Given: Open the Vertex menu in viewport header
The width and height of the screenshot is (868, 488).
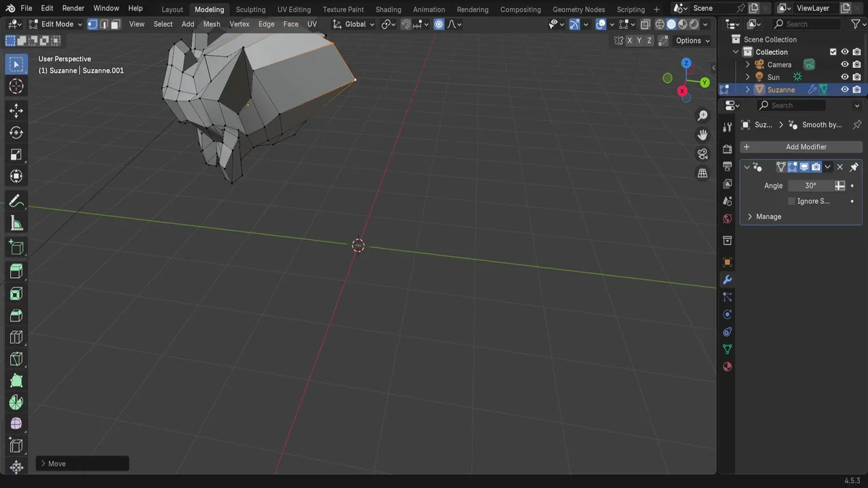Looking at the screenshot, I should point(239,24).
